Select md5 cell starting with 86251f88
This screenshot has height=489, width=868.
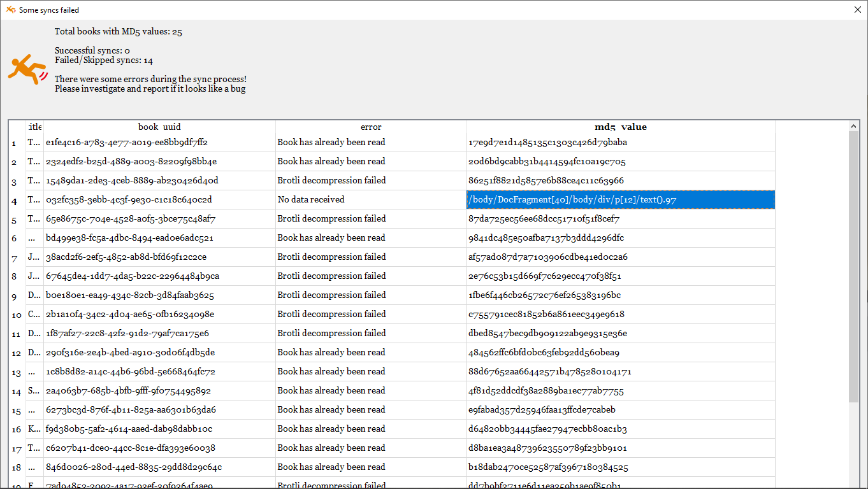tap(621, 181)
